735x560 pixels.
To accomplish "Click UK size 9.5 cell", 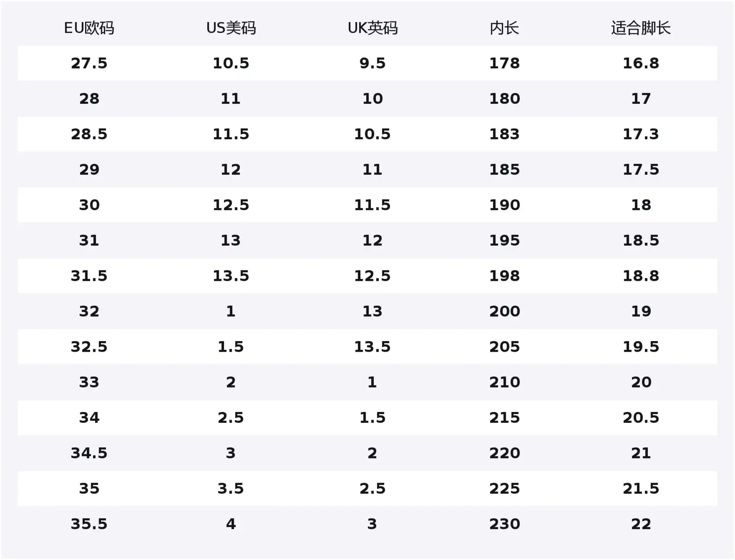I will 372,63.
